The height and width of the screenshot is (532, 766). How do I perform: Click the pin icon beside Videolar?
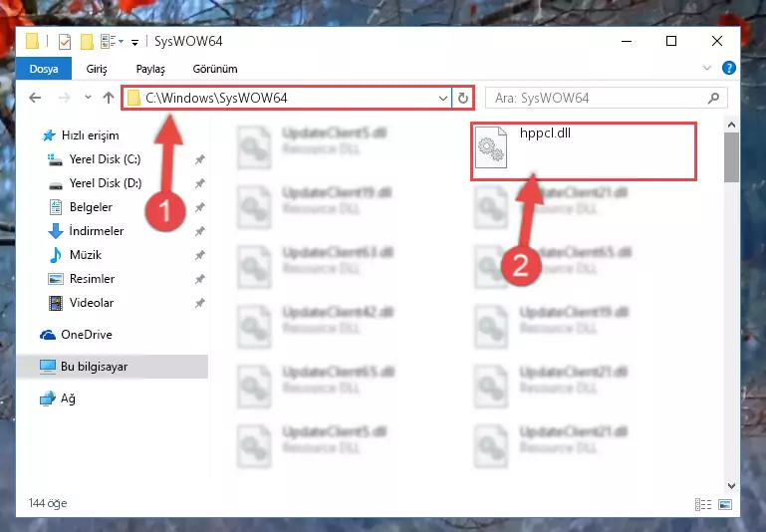(x=200, y=303)
